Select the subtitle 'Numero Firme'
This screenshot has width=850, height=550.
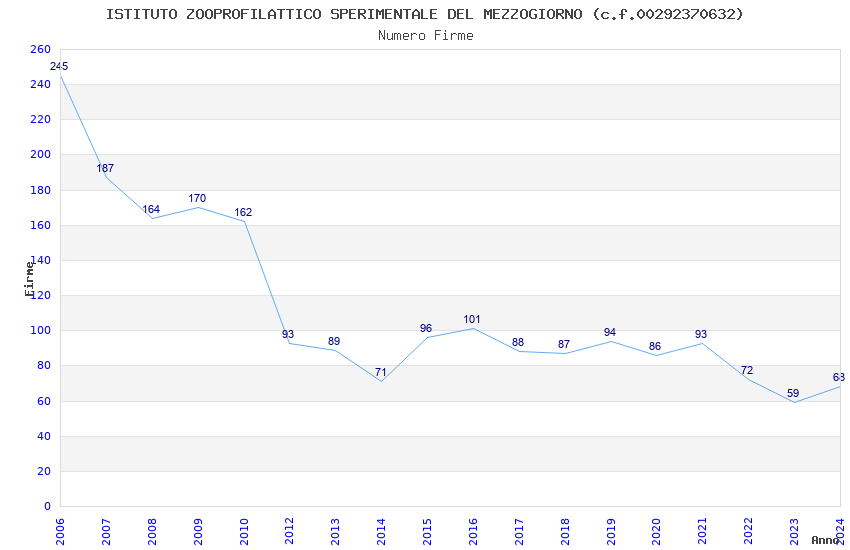(426, 36)
